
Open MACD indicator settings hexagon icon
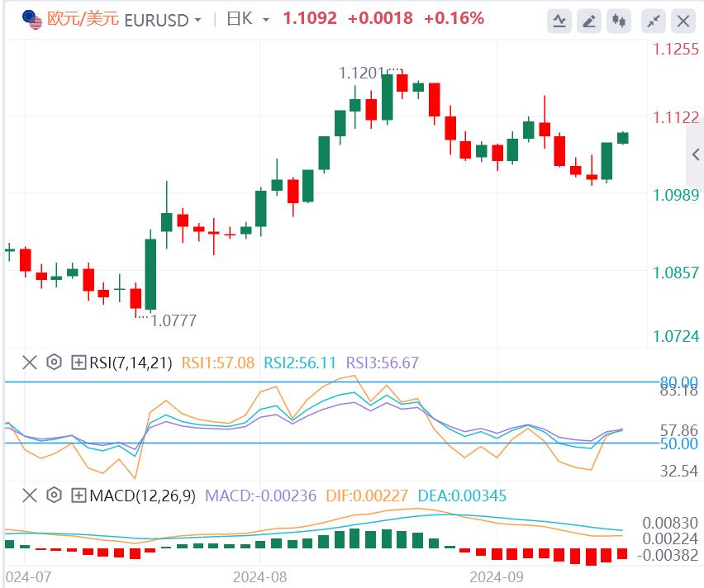55,496
